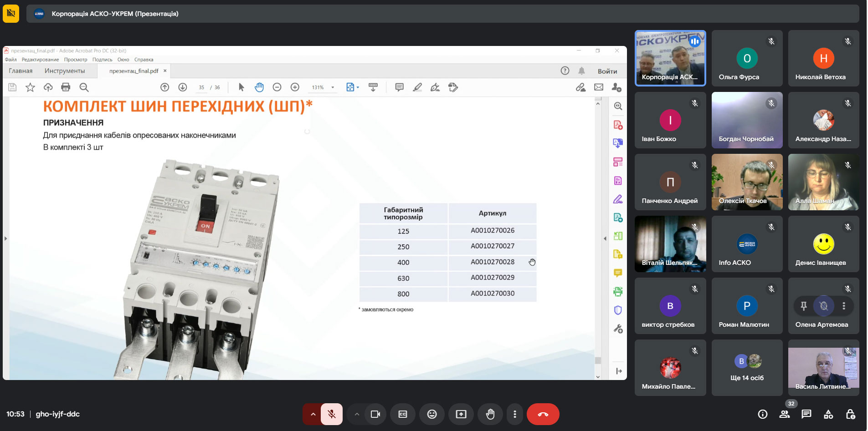Open the Просмотр menu
This screenshot has height=431, width=868.
pyautogui.click(x=76, y=60)
